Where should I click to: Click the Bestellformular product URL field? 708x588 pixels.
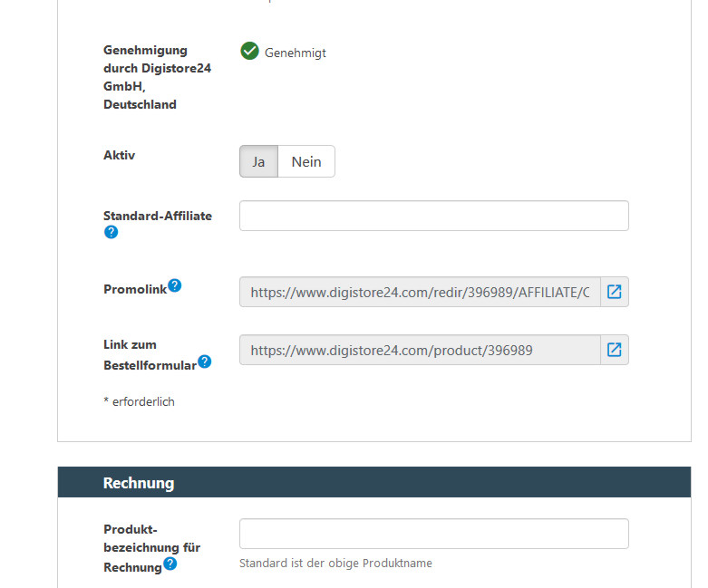(x=420, y=351)
